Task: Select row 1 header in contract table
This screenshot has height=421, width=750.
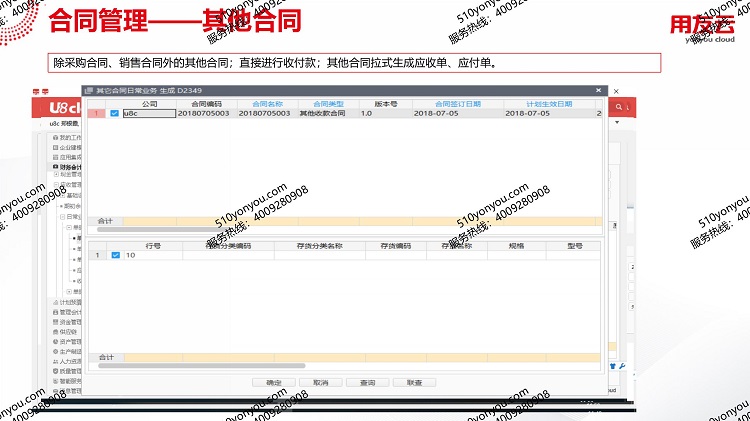Action: click(96, 114)
